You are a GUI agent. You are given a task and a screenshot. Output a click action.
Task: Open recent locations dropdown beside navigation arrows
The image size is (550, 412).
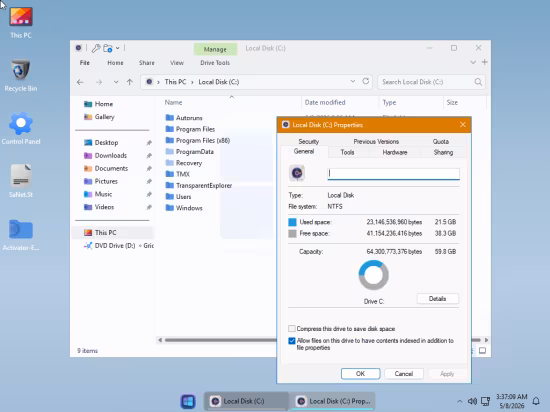[116, 82]
